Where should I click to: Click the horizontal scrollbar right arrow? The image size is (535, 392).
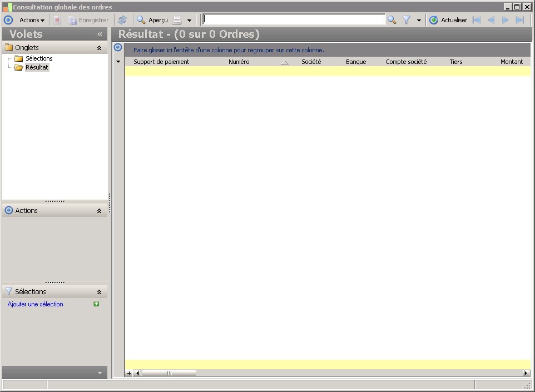pyautogui.click(x=526, y=373)
